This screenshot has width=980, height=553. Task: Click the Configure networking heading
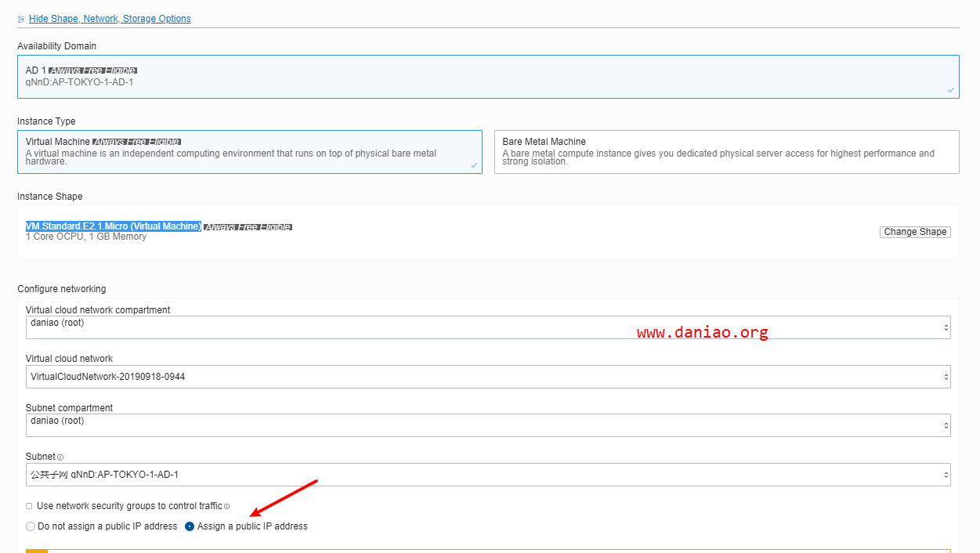click(62, 289)
